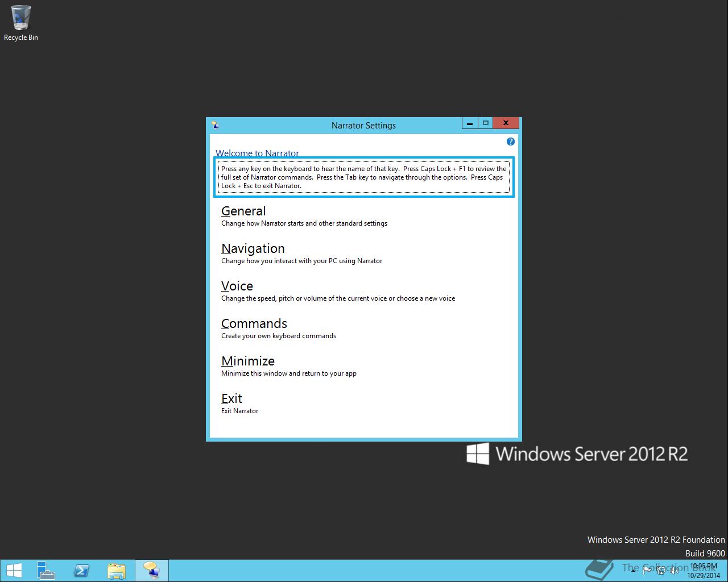Minimize the Narrator Settings window via title bar

click(470, 123)
